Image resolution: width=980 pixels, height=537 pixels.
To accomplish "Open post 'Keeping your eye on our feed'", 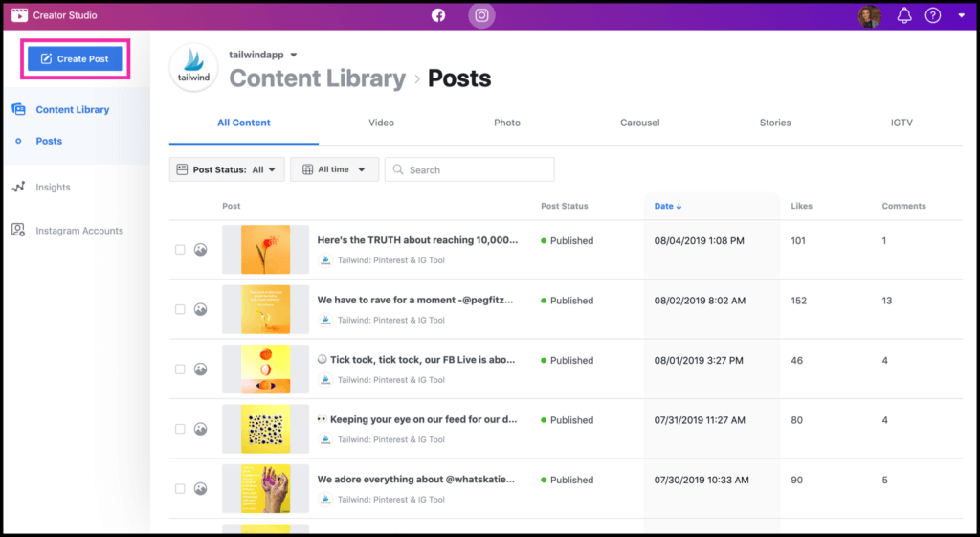I will pyautogui.click(x=417, y=419).
